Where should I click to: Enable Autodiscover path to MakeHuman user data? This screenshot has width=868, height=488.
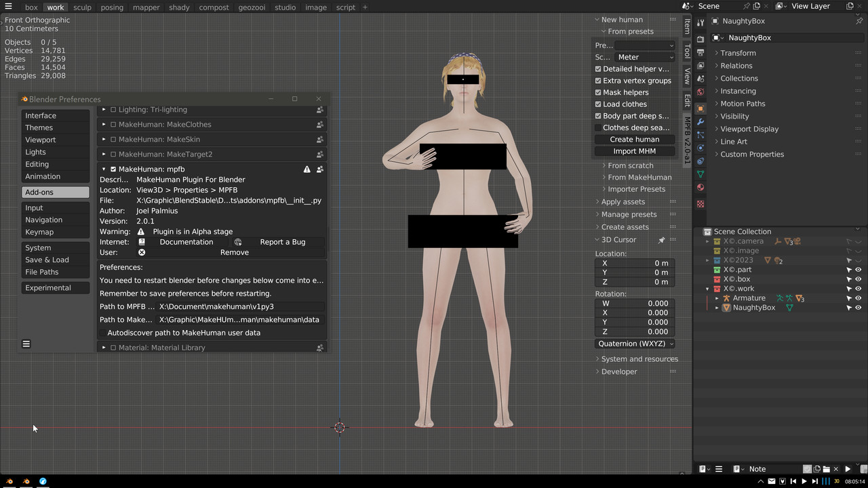coord(102,333)
